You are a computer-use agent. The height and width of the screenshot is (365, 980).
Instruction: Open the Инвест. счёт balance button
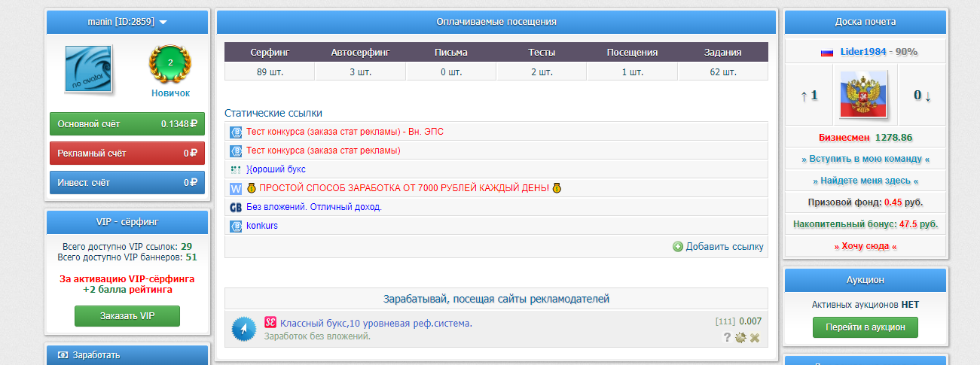point(127,182)
